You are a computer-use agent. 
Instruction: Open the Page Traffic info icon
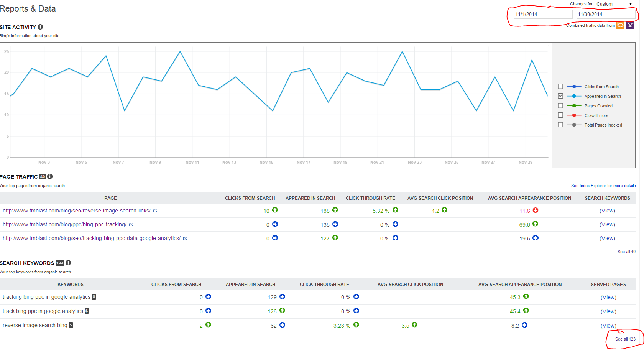(50, 176)
